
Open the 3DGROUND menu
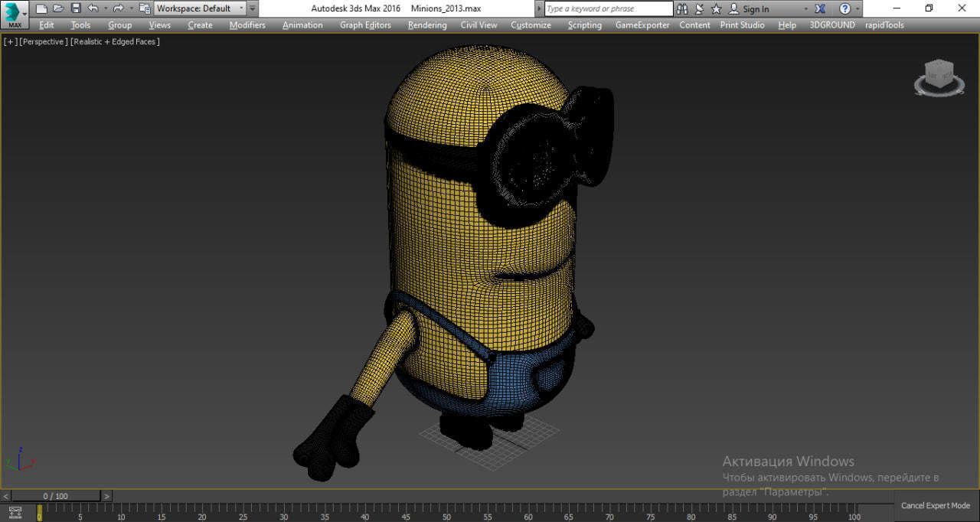point(832,24)
